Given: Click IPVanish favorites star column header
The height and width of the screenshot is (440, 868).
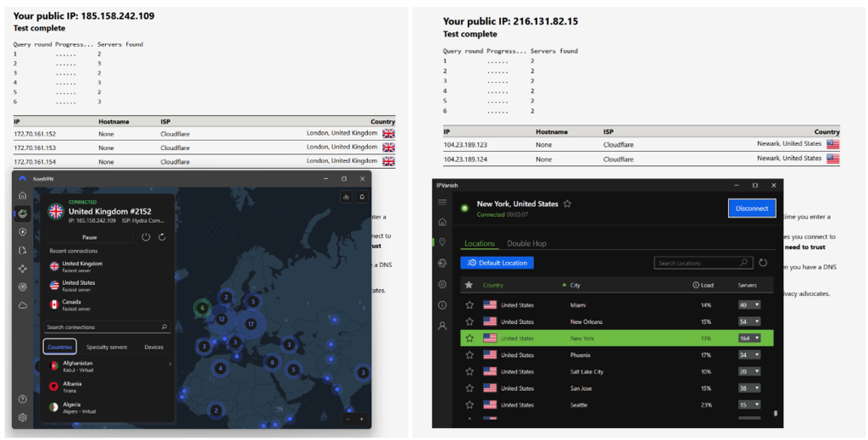Looking at the screenshot, I should (469, 285).
